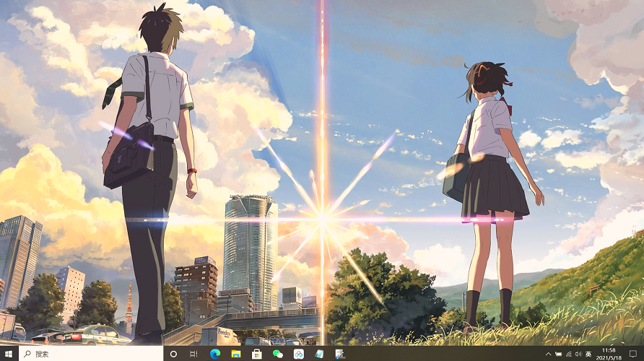
Task: Open the tilted blue notebook app on taskbar
Action: [319, 354]
